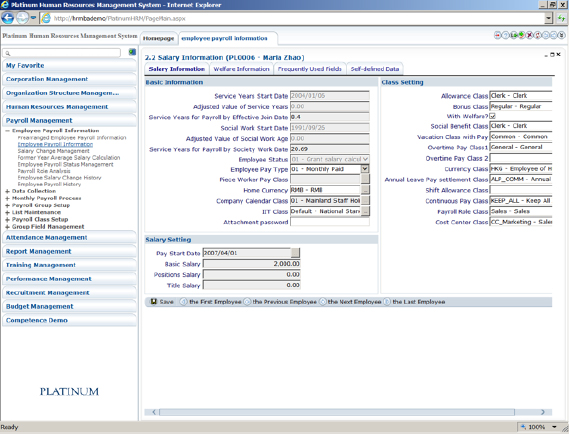
Task: Open the help question mark icon
Action: (505, 35)
